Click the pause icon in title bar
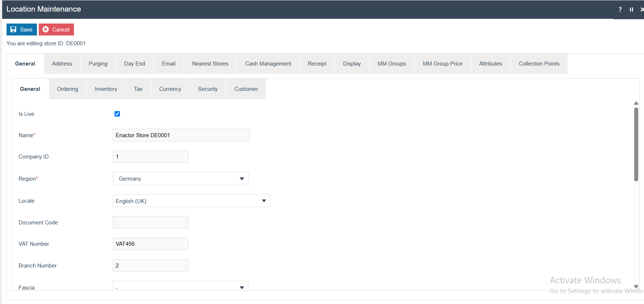This screenshot has height=304, width=644. [631, 9]
